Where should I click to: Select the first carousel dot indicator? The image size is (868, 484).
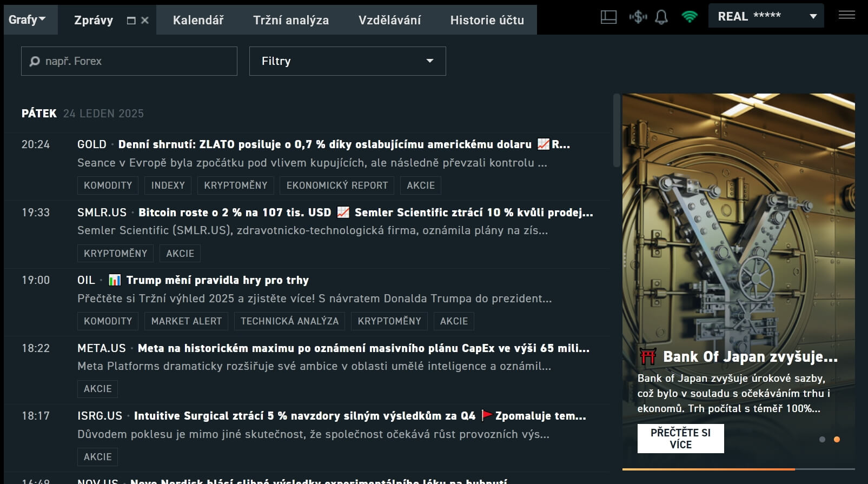[822, 440]
